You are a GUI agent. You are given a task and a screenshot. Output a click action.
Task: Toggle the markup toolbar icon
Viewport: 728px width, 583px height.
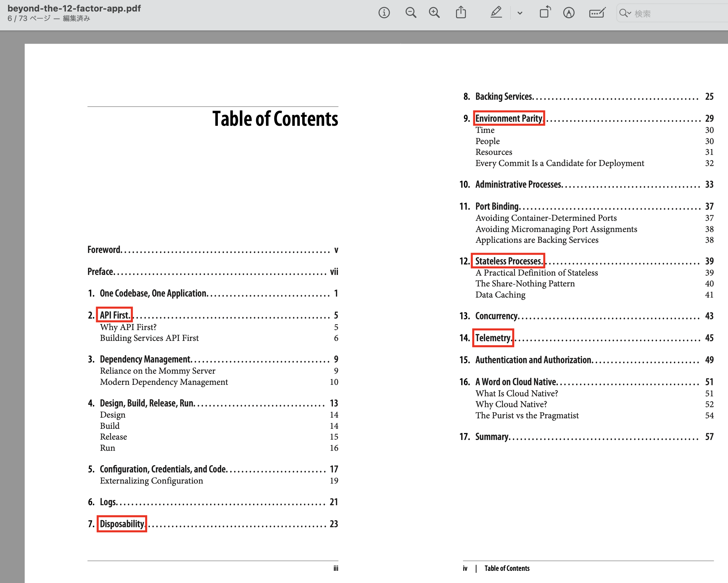coord(569,13)
